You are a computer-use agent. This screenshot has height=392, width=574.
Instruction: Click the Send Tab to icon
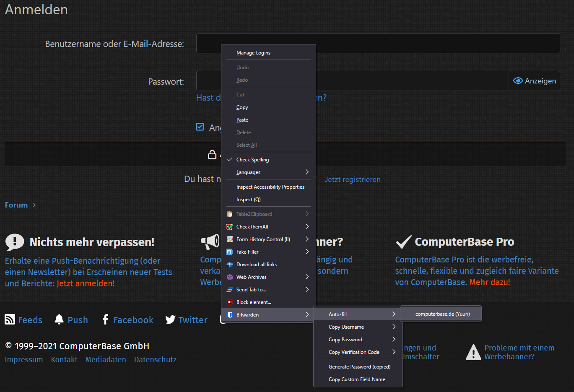click(230, 290)
